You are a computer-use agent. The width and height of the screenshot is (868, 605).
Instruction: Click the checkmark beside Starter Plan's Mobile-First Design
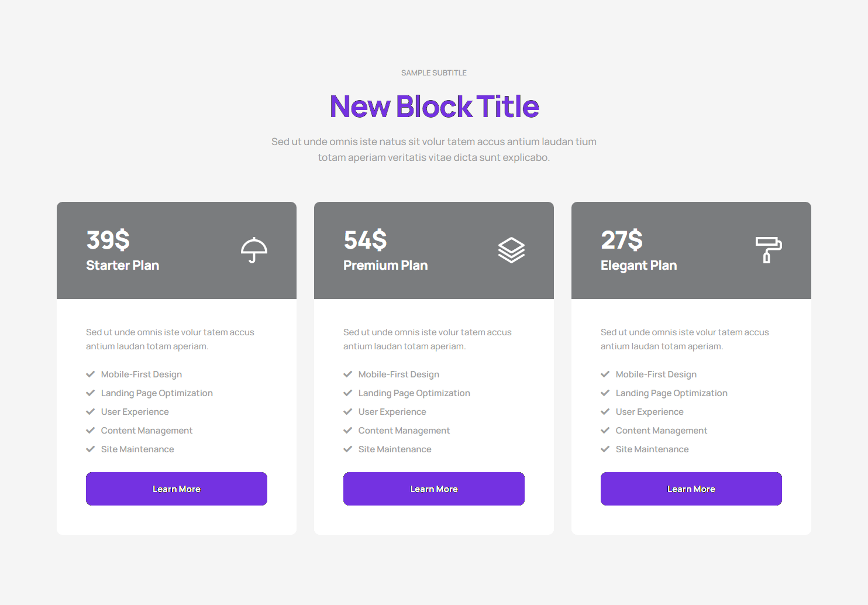click(91, 374)
